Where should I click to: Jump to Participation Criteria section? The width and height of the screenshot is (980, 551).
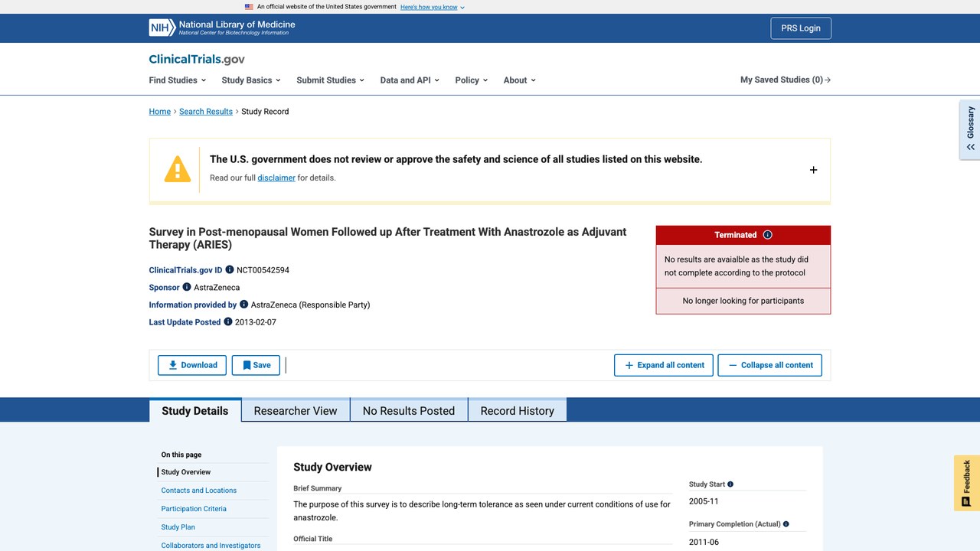coord(194,509)
